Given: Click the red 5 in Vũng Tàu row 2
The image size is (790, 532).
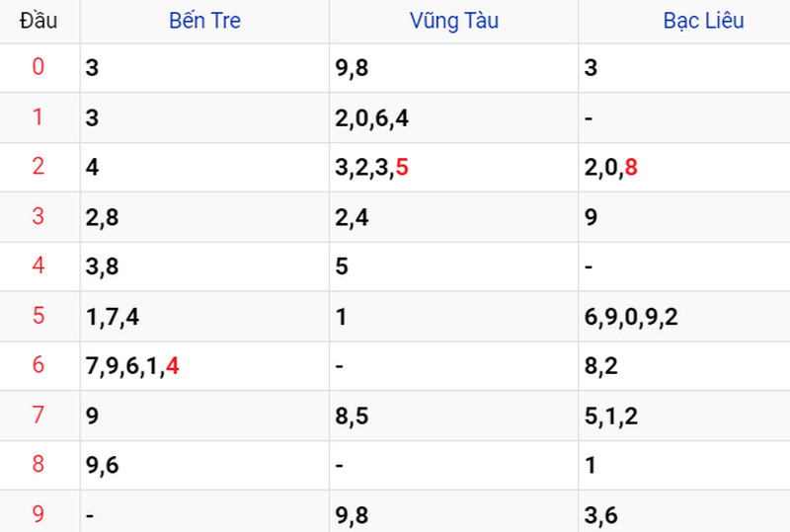Looking at the screenshot, I should point(402,167).
